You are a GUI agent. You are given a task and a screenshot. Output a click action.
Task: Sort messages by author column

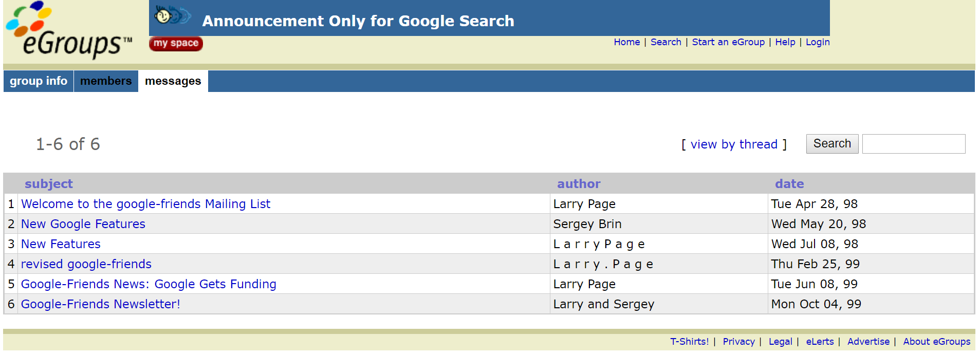(579, 184)
